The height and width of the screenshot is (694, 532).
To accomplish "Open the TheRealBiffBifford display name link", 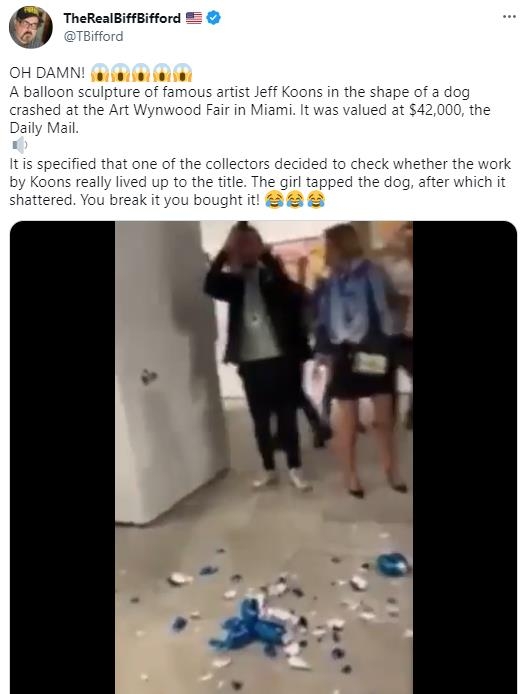I will (122, 18).
